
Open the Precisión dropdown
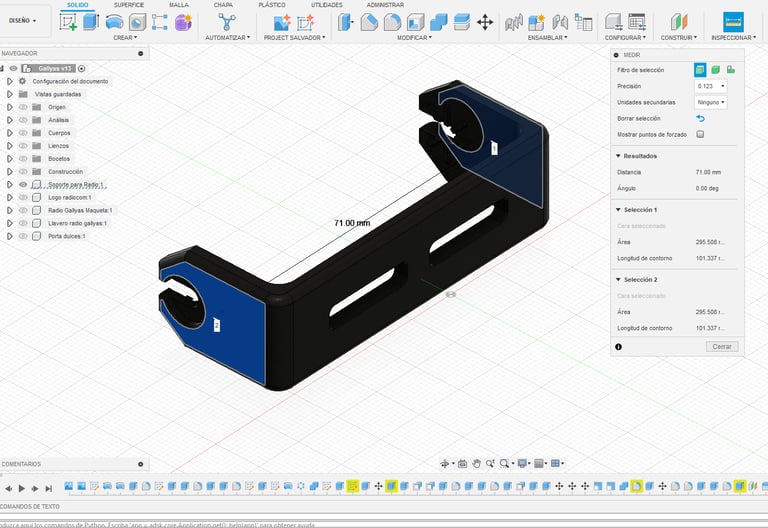pos(710,87)
